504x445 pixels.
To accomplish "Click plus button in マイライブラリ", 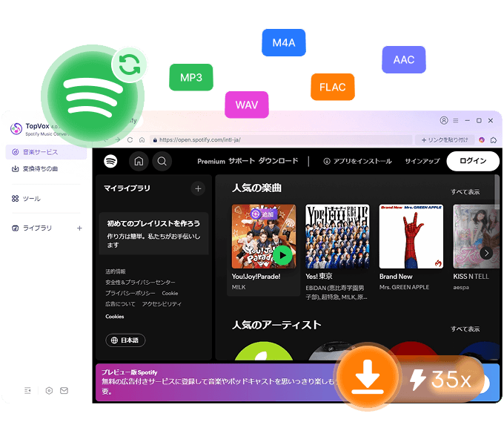I will pyautogui.click(x=198, y=188).
